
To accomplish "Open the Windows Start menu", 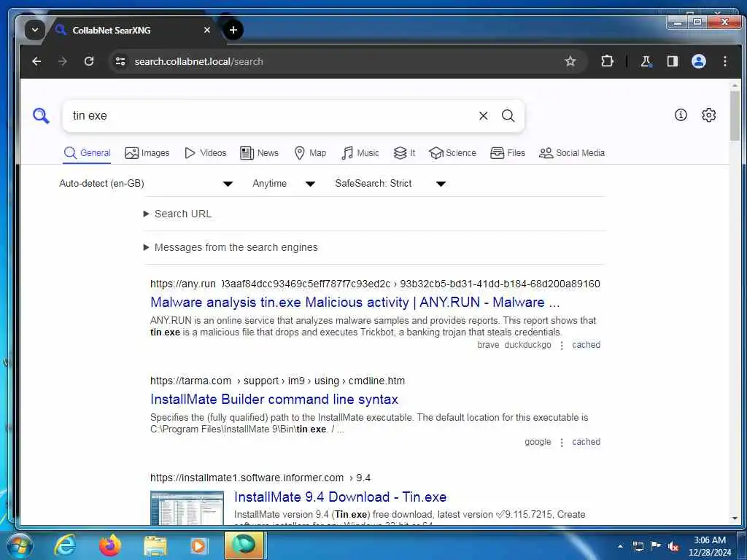I will coord(19,545).
